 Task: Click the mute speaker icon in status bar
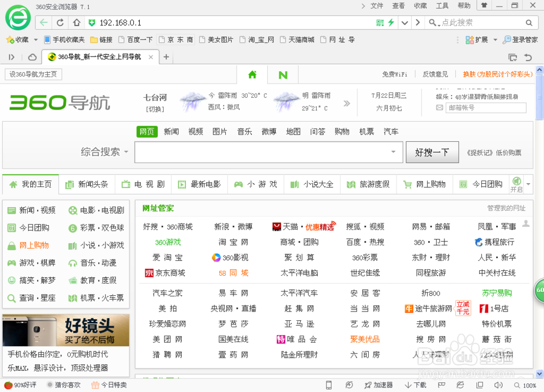[x=498, y=385]
